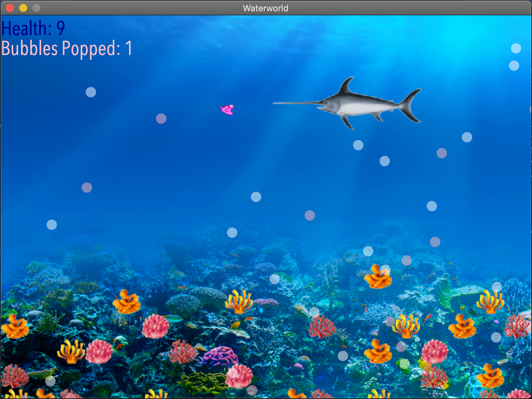The image size is (532, 399).
Task: Minimize the Waterworld window with the yellow button
Action: click(23, 8)
